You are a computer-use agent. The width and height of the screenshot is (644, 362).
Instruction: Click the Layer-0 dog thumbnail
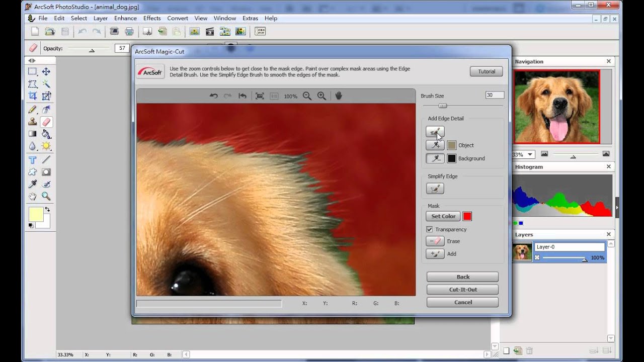point(522,251)
